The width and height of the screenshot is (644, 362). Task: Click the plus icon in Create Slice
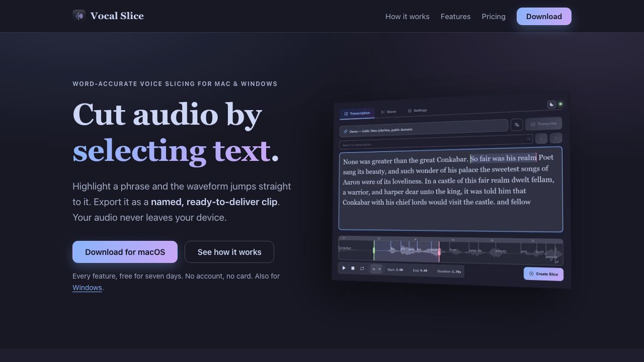coord(531,274)
